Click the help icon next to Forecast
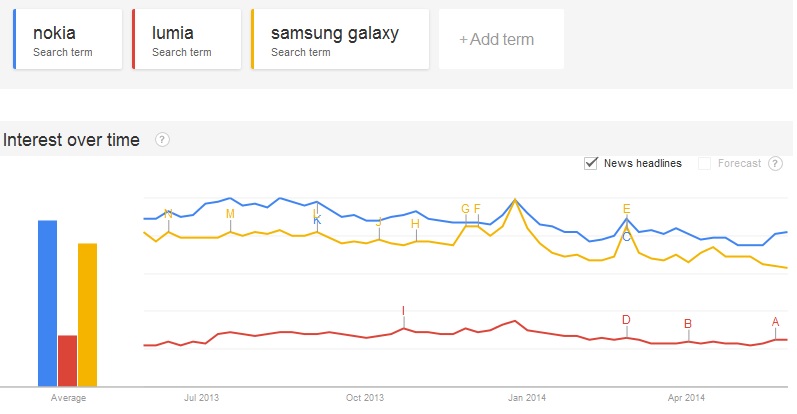Image resolution: width=797 pixels, height=414 pixels. pos(775,163)
